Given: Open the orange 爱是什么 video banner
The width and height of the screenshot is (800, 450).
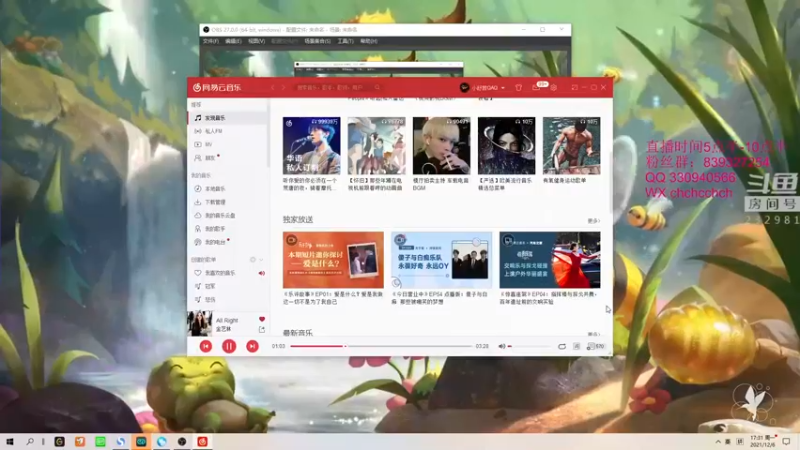Looking at the screenshot, I should [x=333, y=260].
